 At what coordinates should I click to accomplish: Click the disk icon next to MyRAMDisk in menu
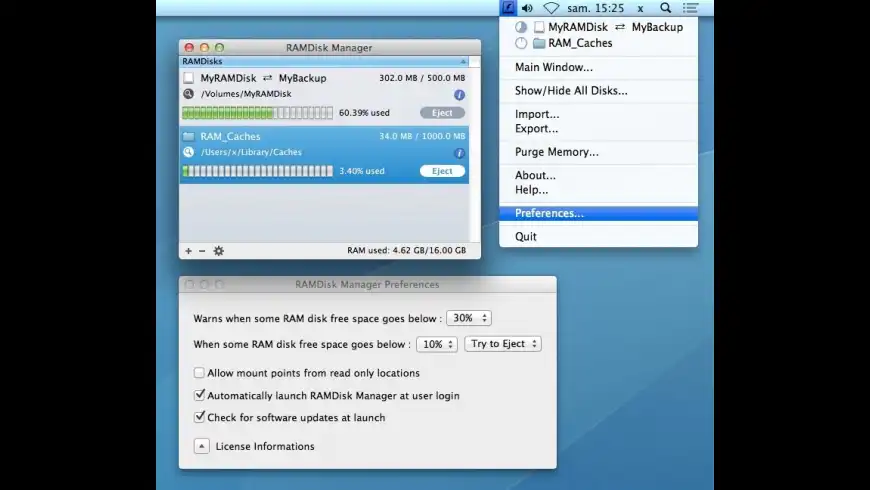[539, 27]
